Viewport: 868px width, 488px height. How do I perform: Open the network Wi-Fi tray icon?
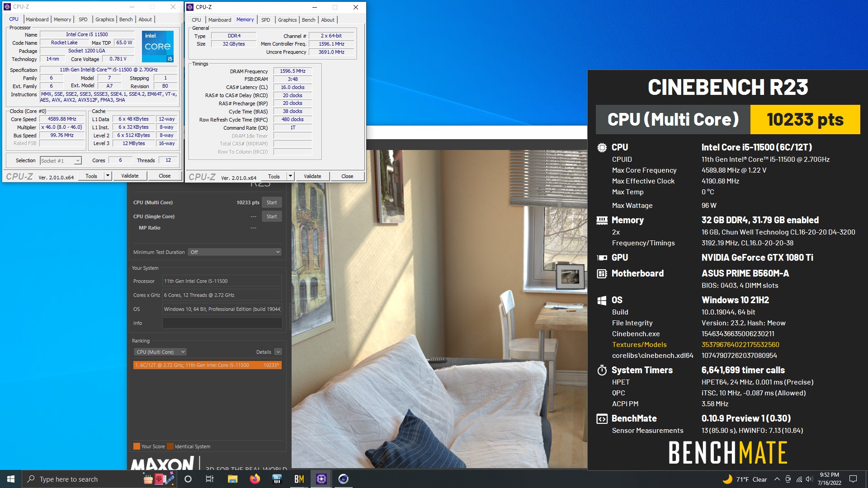(799, 479)
